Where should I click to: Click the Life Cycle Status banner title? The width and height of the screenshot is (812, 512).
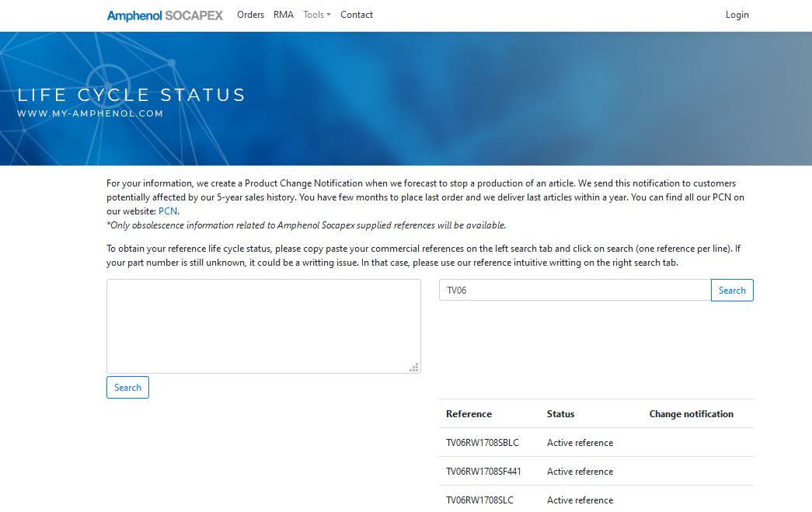131,95
